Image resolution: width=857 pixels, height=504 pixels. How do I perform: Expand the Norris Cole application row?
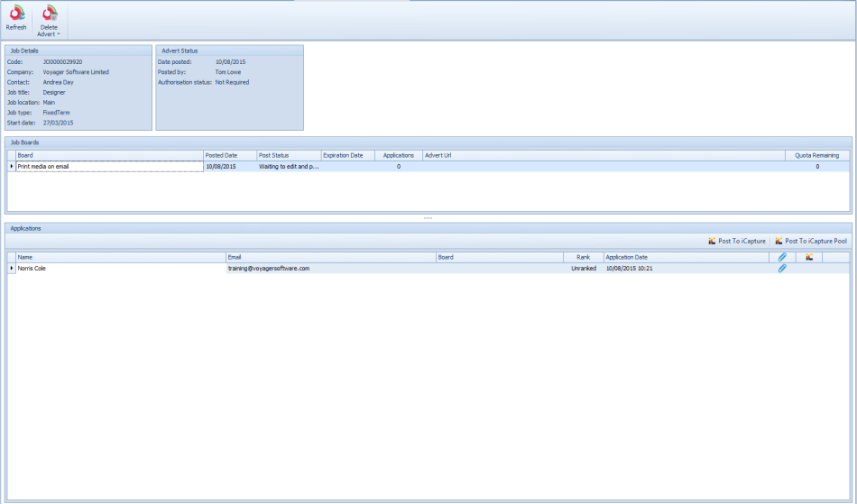12,269
